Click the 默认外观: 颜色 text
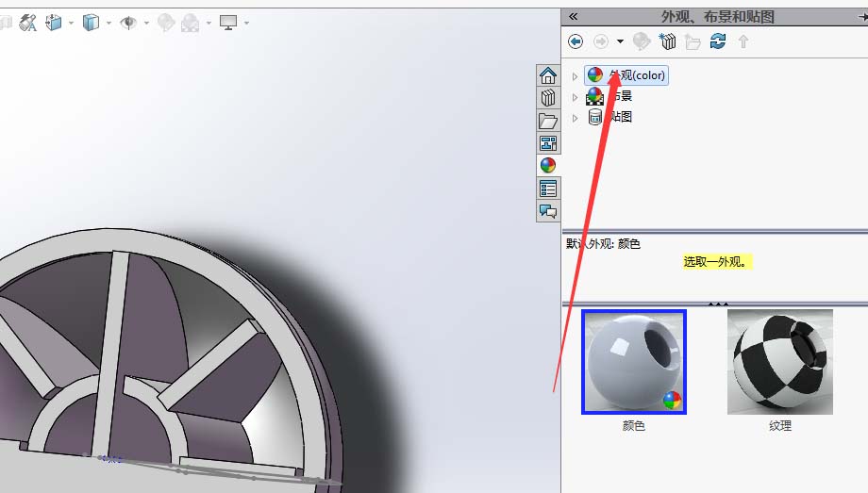This screenshot has height=493, width=868. tap(603, 243)
